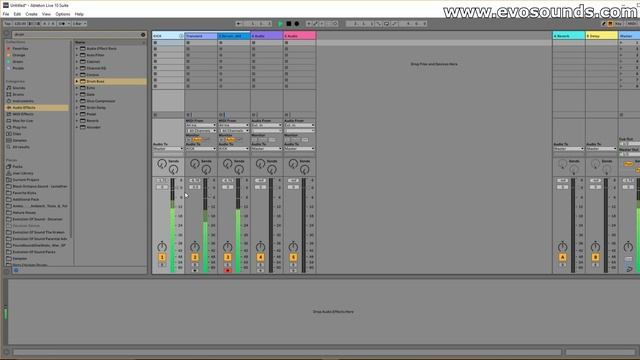Select the Master track header
The width and height of the screenshot is (640, 360).
click(x=629, y=36)
